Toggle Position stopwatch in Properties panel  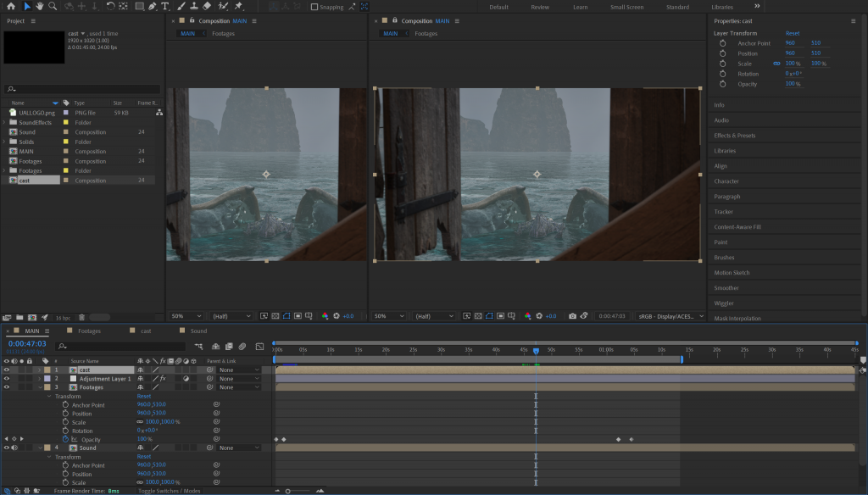pyautogui.click(x=722, y=53)
